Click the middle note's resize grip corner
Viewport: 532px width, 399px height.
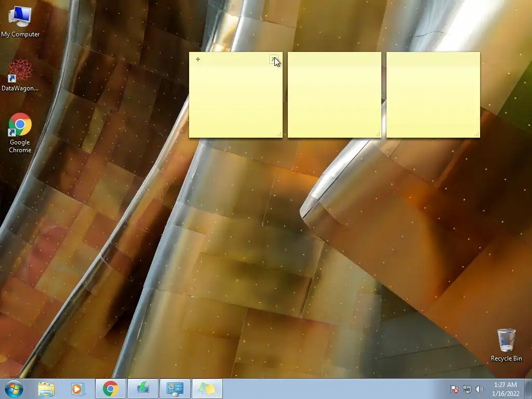[x=378, y=135]
